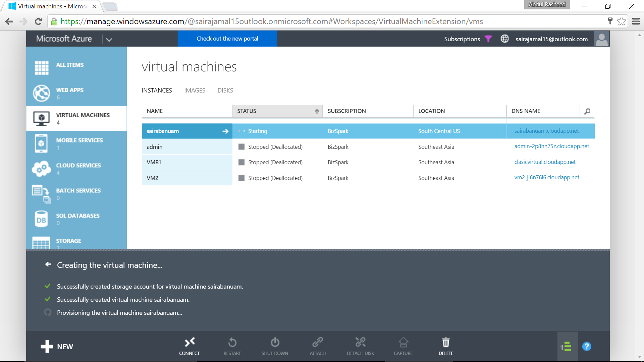Open the sairabanuam row arrow
This screenshot has height=362, width=644.
coord(225,131)
